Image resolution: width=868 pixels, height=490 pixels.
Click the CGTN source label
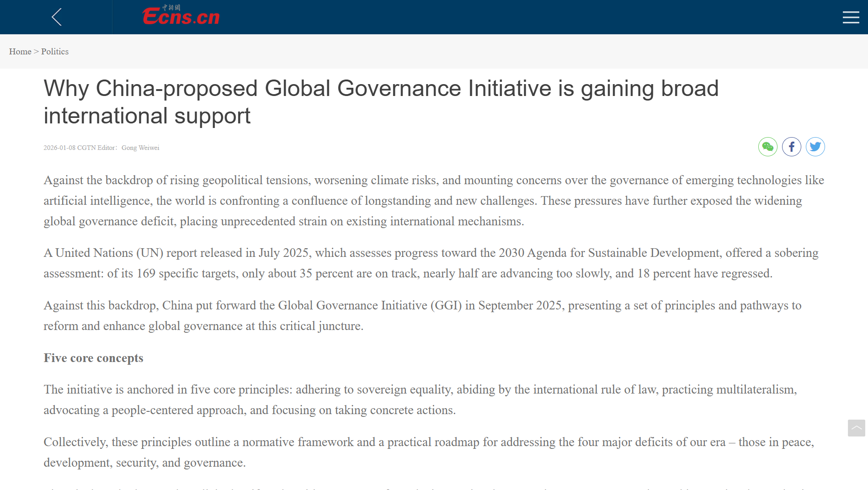click(86, 148)
